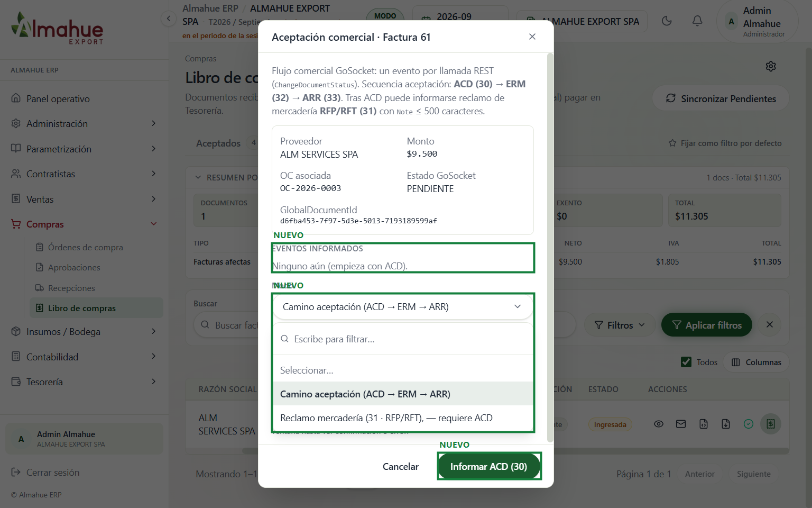The width and height of the screenshot is (812, 508).
Task: Click the Contabilidad calculator icon
Action: point(16,357)
